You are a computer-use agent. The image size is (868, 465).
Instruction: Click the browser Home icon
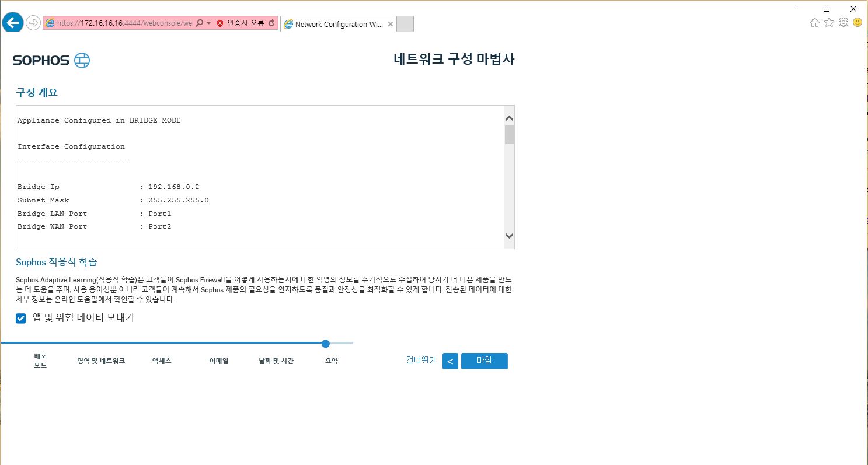click(x=815, y=22)
